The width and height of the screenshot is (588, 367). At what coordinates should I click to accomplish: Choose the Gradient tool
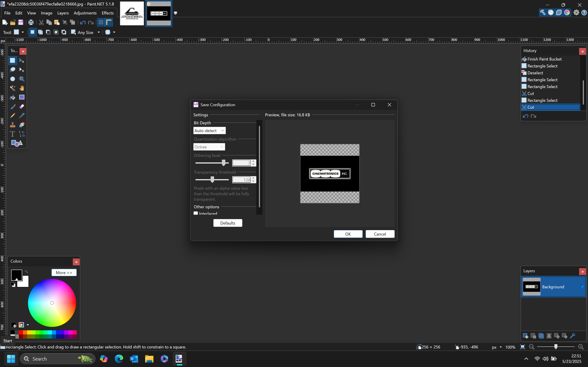click(x=22, y=97)
